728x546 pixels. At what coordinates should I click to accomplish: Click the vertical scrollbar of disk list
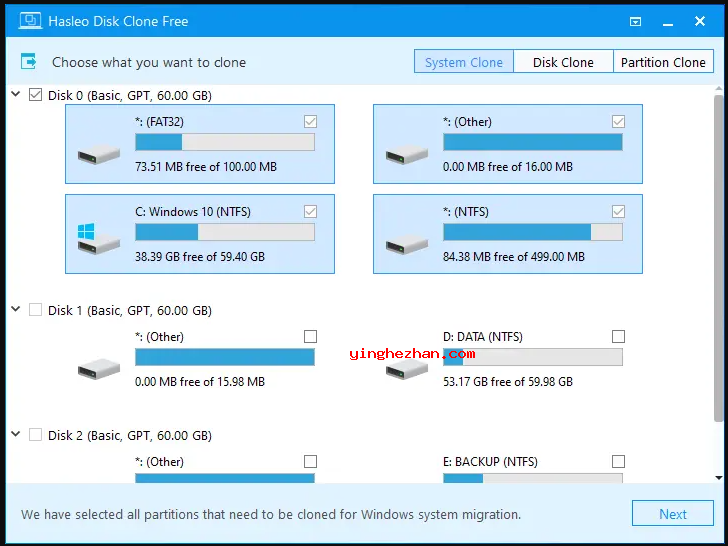(x=718, y=250)
